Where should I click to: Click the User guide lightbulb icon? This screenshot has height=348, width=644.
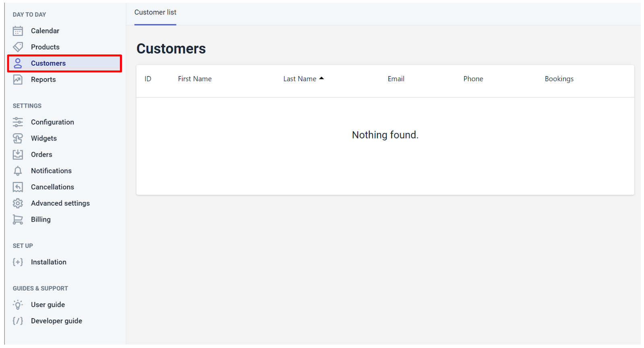18,305
